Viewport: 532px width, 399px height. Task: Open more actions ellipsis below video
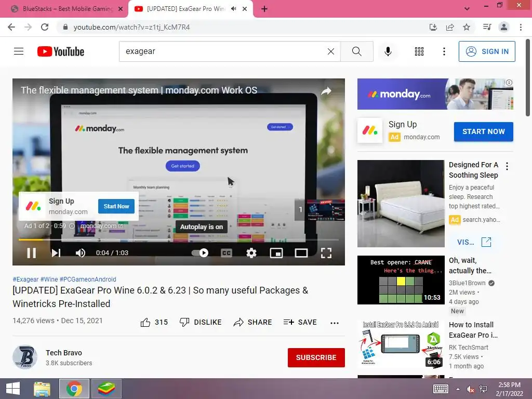coord(335,323)
